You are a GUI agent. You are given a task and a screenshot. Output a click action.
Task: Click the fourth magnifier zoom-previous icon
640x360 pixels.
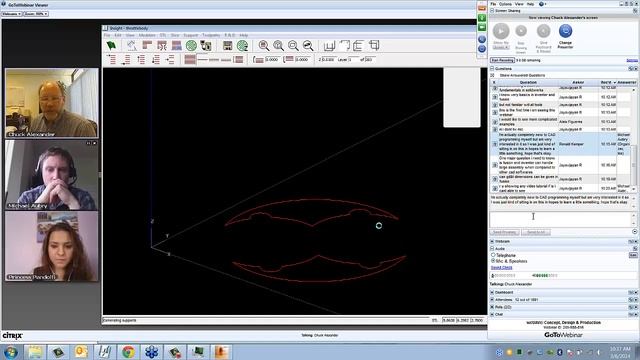[x=308, y=45]
